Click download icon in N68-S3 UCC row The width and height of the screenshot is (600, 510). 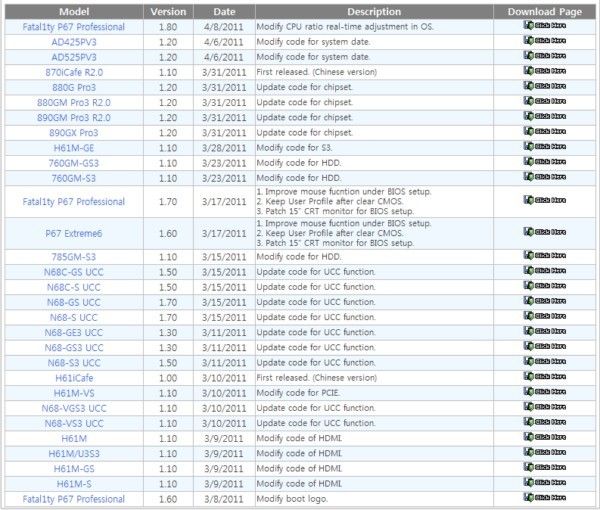[x=545, y=362]
